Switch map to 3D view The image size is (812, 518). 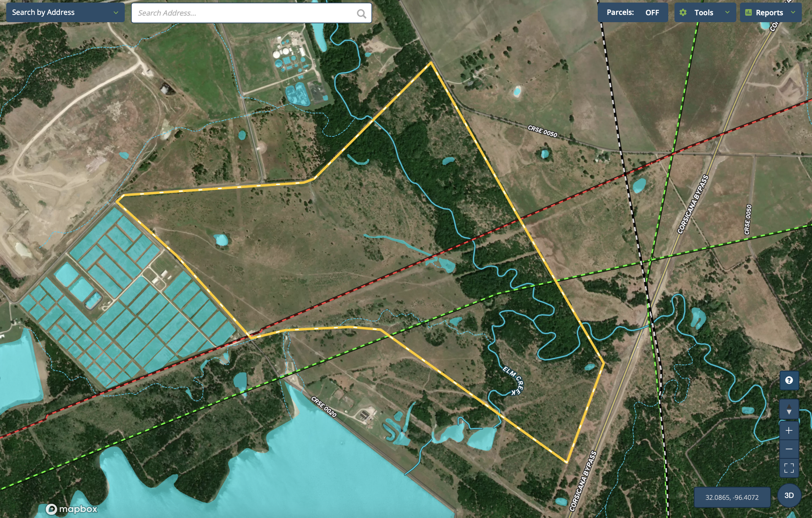point(789,495)
